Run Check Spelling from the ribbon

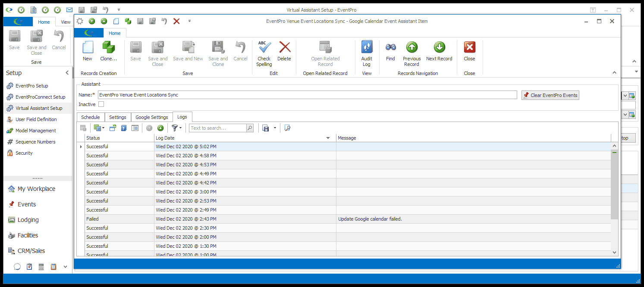(264, 54)
